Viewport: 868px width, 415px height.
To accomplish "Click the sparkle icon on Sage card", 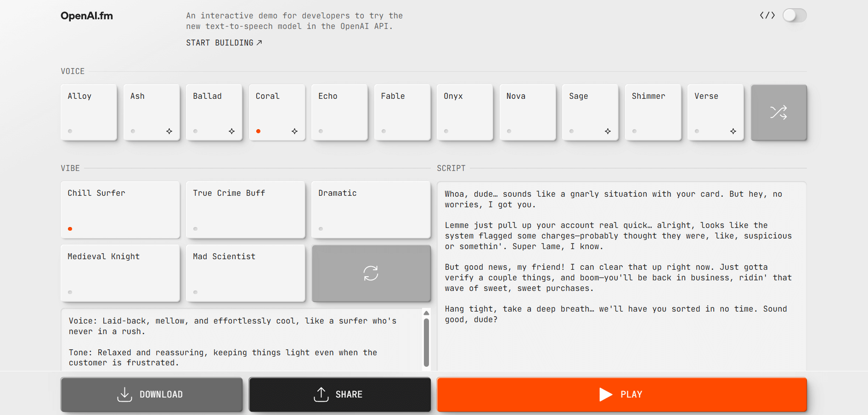I will (608, 131).
